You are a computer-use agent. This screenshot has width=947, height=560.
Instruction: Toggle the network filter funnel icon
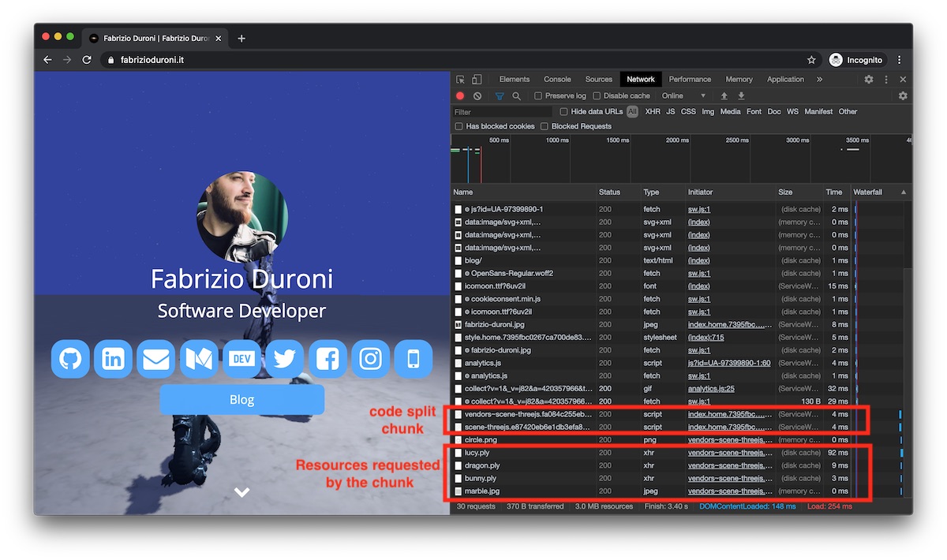pyautogui.click(x=500, y=95)
